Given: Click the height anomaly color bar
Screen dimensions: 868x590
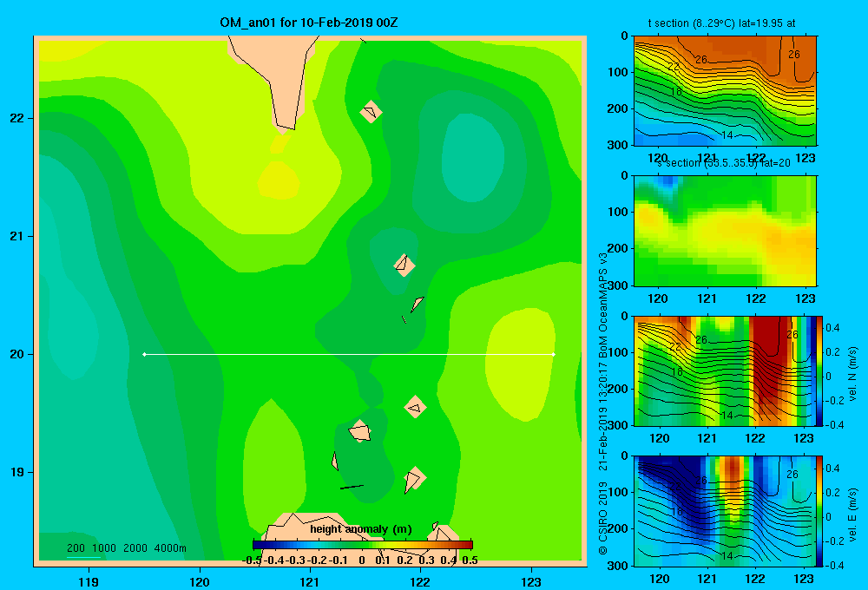Looking at the screenshot, I should coord(363,545).
